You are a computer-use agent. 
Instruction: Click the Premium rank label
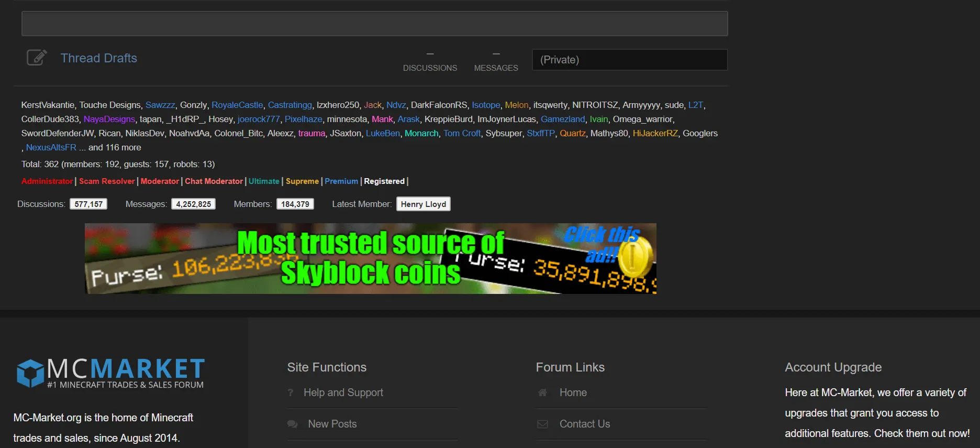[x=341, y=181]
